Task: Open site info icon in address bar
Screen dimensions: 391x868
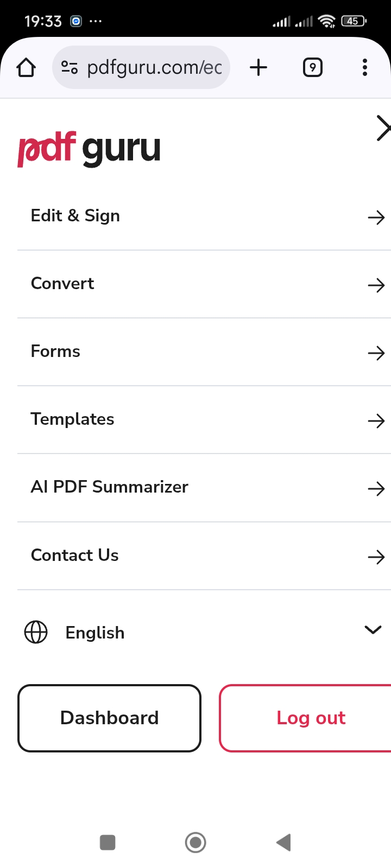Action: (70, 68)
